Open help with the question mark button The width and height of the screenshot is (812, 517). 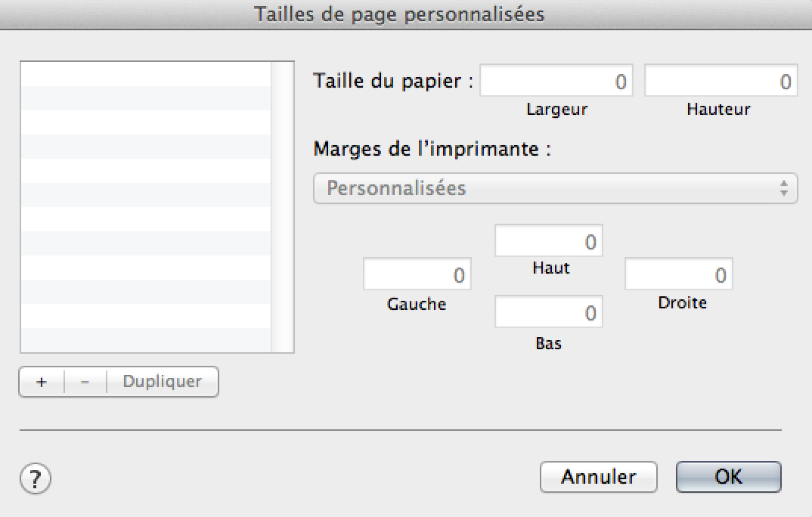[x=35, y=478]
